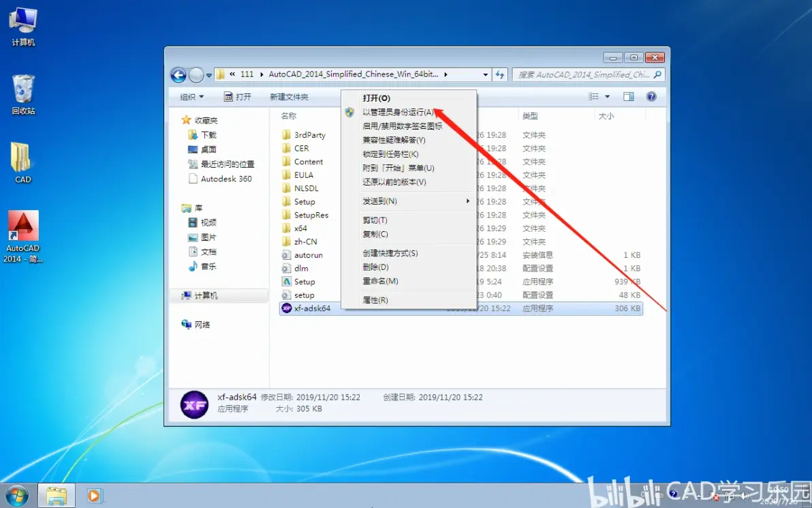The image size is (812, 508).
Task: Open the Recycle Bin desktop icon
Action: pyautogui.click(x=23, y=94)
